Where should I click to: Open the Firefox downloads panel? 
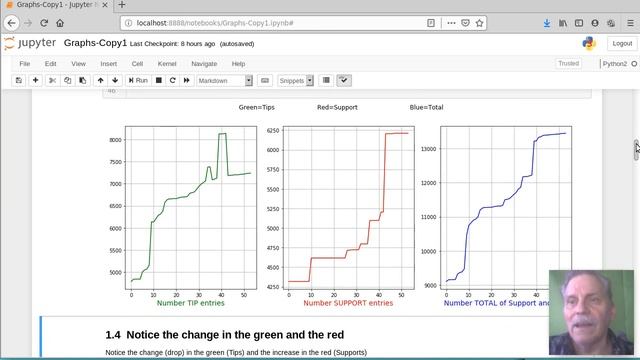pos(547,23)
